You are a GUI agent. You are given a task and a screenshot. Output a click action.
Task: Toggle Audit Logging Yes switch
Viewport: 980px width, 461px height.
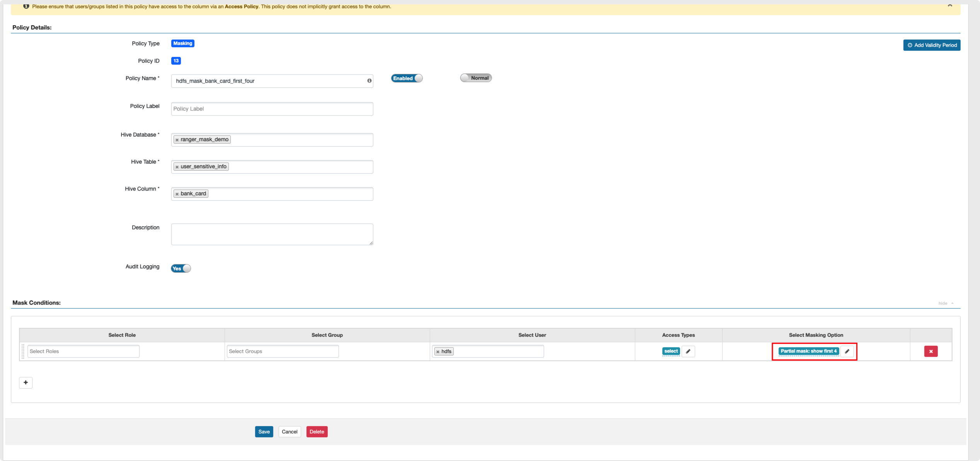(181, 268)
